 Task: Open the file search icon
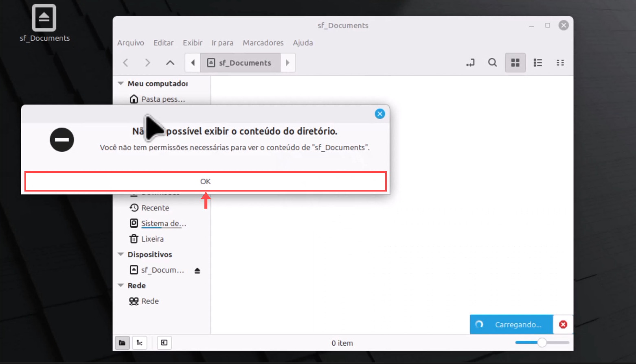(492, 63)
